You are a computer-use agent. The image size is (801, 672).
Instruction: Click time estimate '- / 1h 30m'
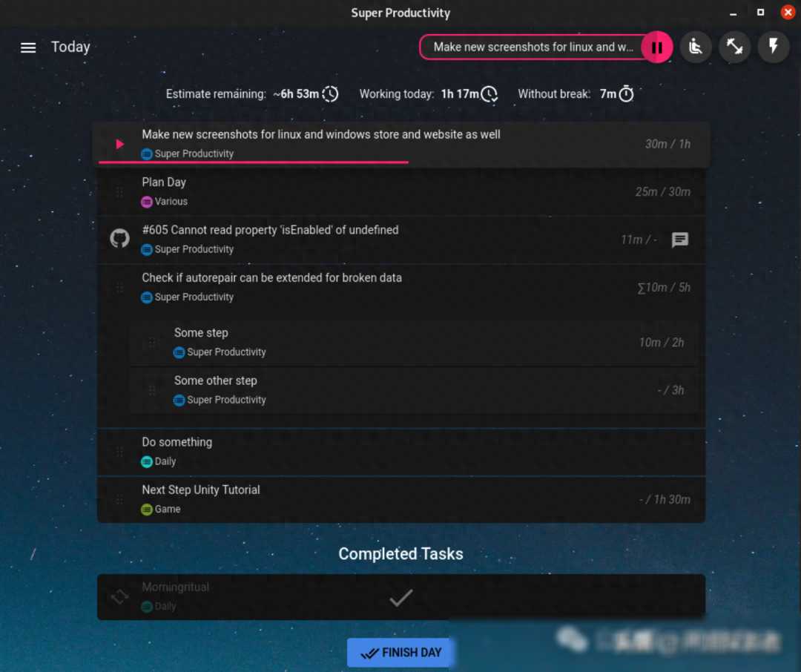(x=664, y=500)
